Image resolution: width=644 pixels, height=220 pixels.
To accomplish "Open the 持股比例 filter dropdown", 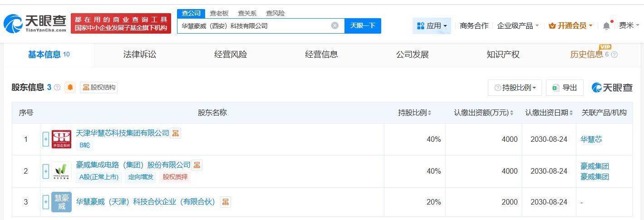I will coord(515,88).
